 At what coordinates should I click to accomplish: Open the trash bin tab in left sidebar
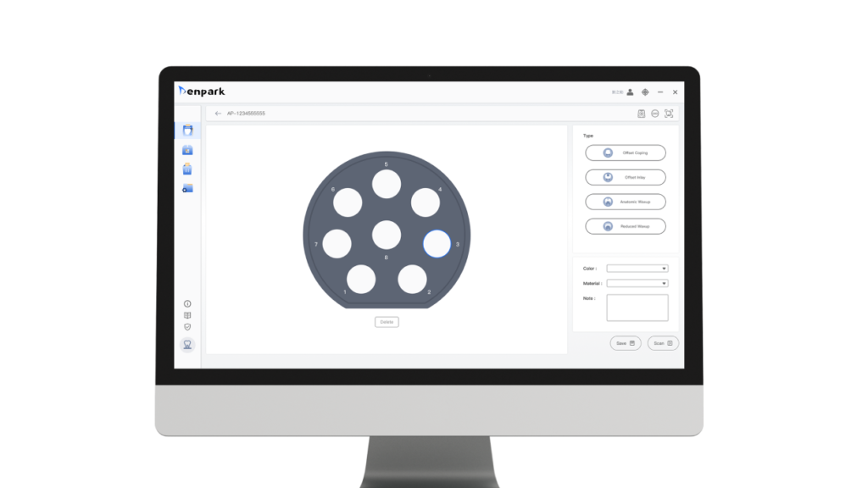(x=187, y=169)
